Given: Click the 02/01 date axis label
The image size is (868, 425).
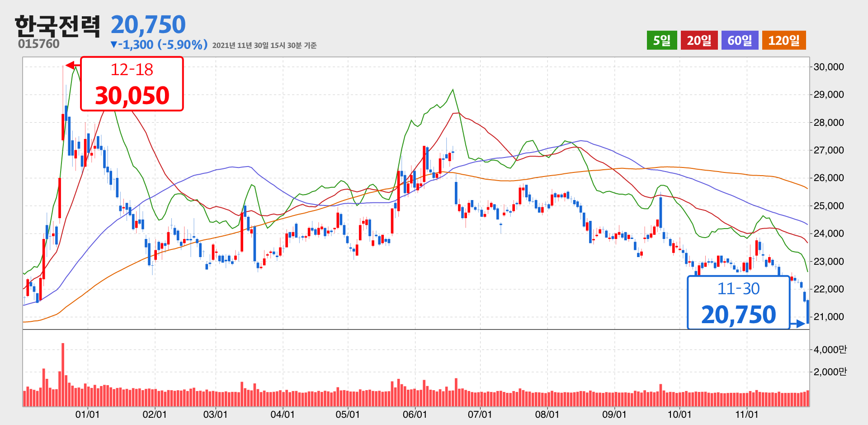Looking at the screenshot, I should coord(155,415).
